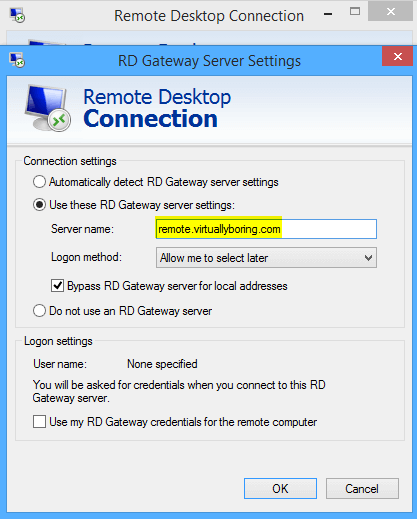Image resolution: width=417 pixels, height=519 pixels.
Task: Minimize the Remote Desktop Connection parent window
Action: [328, 14]
